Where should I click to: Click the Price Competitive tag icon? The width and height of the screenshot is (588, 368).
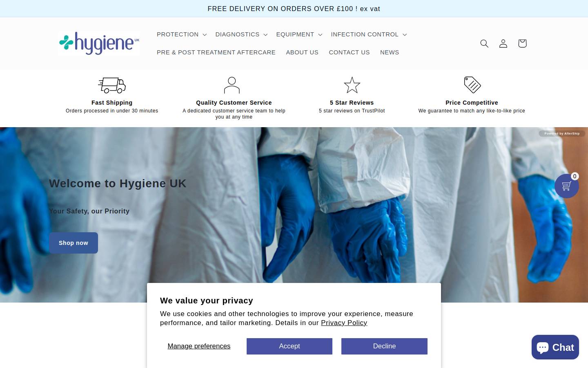472,85
